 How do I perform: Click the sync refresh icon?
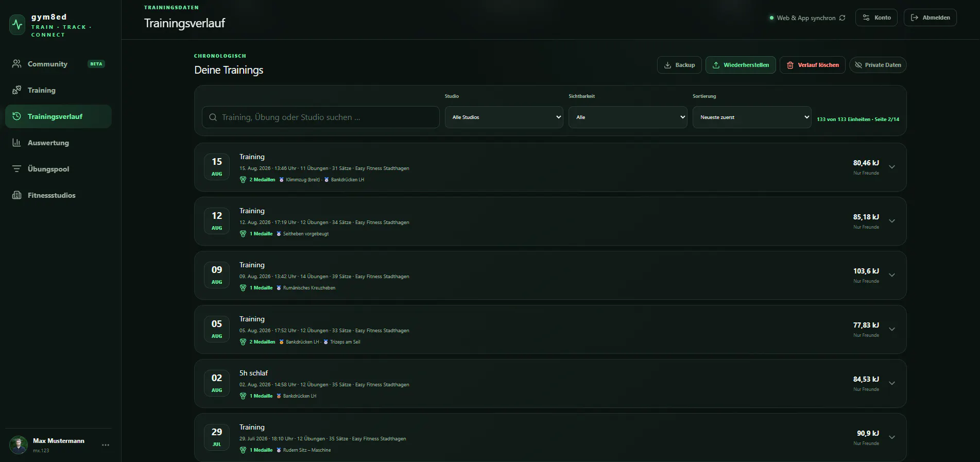click(x=842, y=18)
